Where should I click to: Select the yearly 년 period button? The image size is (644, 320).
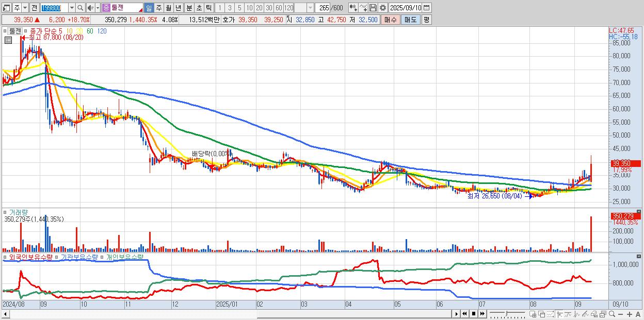(178, 8)
